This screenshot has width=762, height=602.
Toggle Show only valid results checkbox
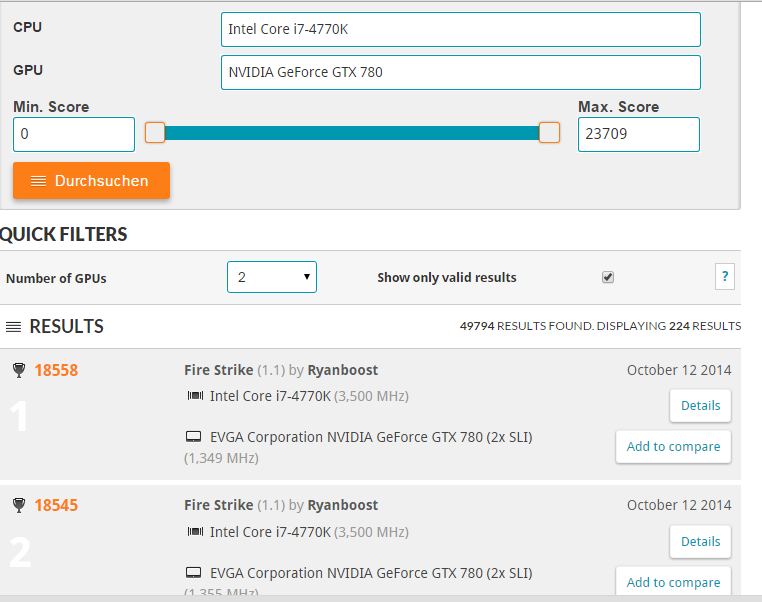pyautogui.click(x=608, y=277)
